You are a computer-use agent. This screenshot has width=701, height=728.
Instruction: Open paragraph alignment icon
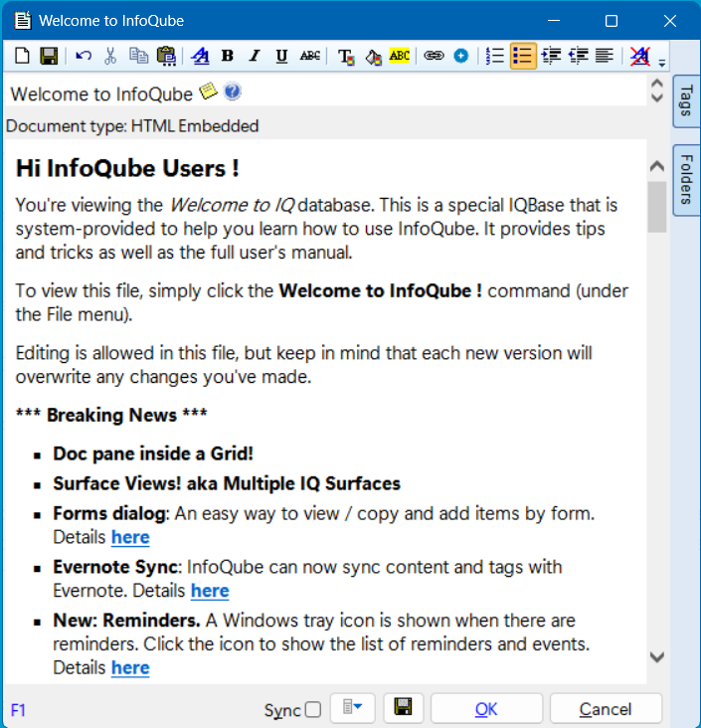pyautogui.click(x=605, y=56)
